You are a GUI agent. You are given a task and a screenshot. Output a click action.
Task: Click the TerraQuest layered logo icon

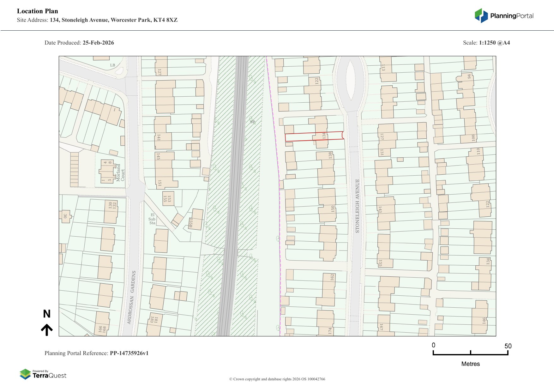pyautogui.click(x=25, y=374)
